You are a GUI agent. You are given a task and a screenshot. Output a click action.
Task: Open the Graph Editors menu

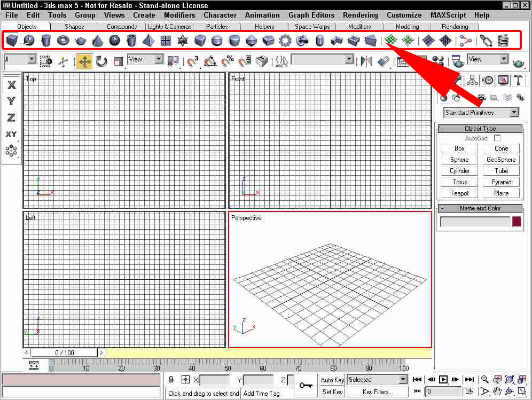click(311, 15)
